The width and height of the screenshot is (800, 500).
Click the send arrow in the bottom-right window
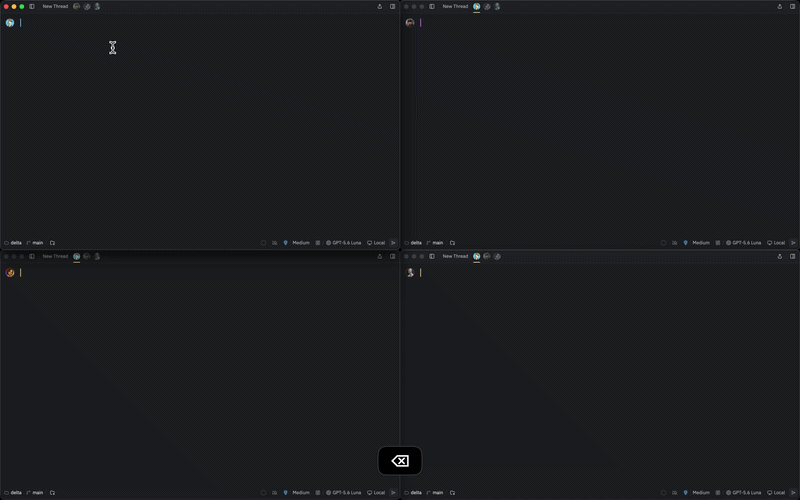click(x=793, y=493)
